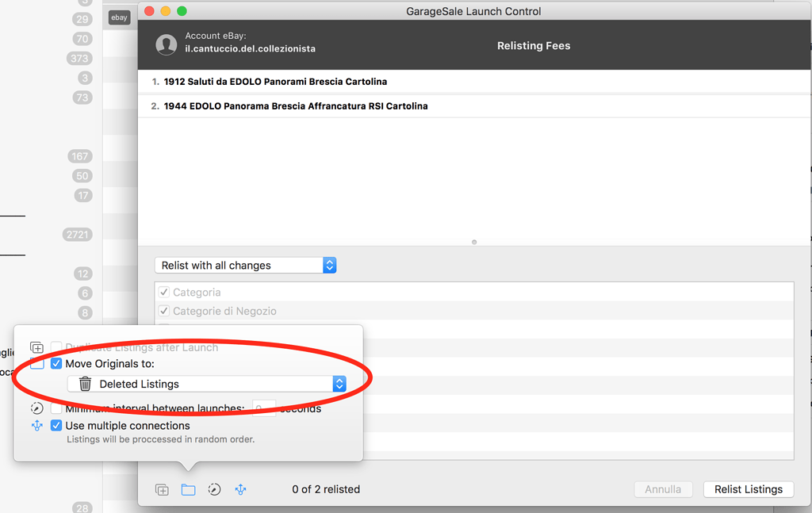Click the seconds interval input field
This screenshot has height=513, width=812.
[264, 408]
